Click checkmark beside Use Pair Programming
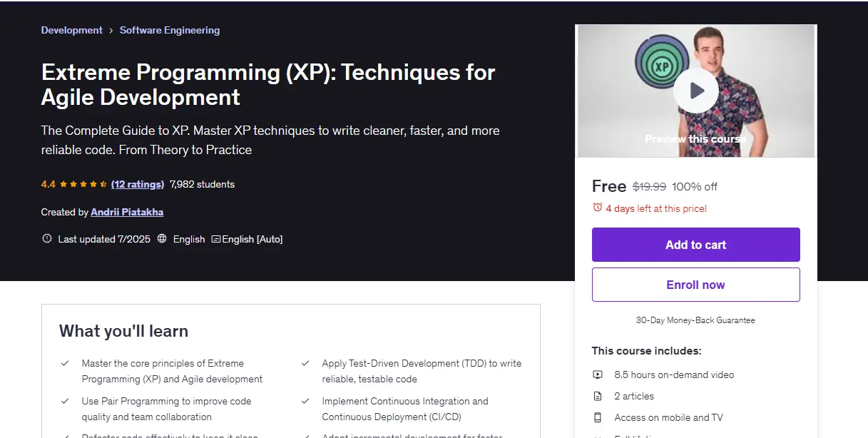 point(65,401)
